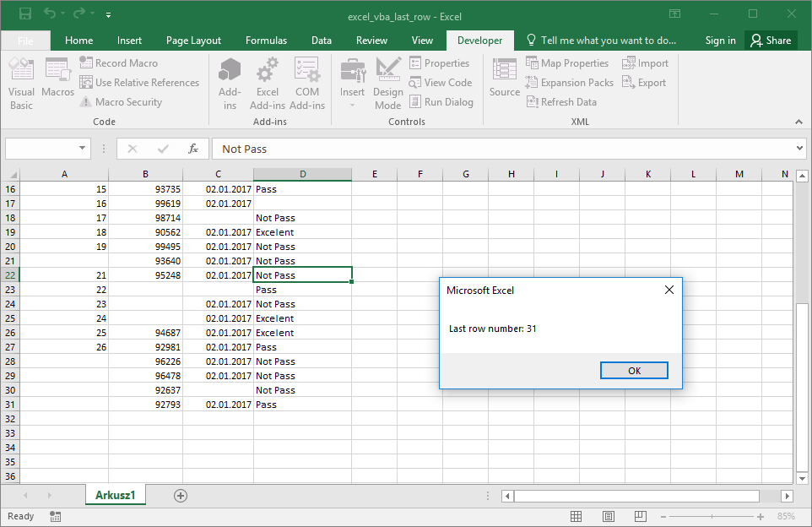Viewport: 812px width, 527px height.
Task: Switch to the Formulas ribbon tab
Action: (266, 40)
